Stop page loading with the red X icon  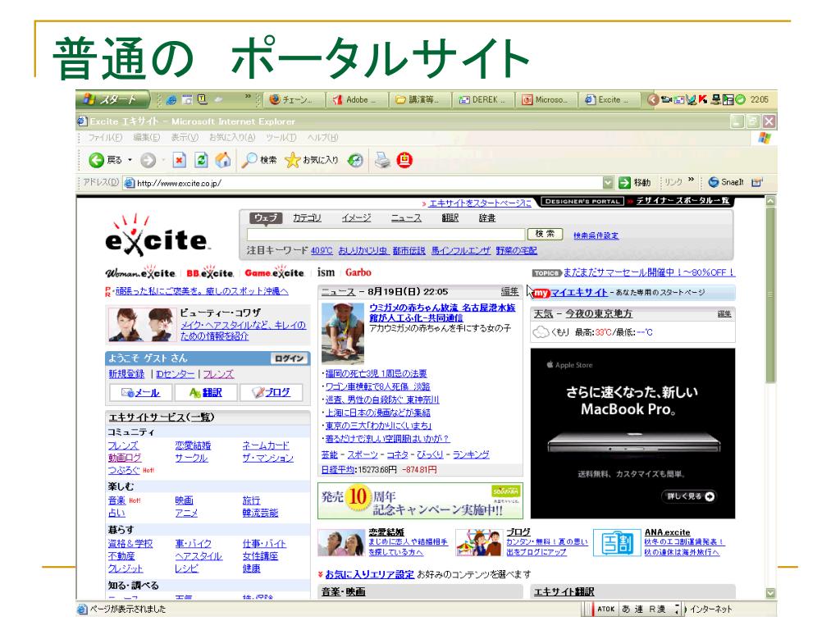pos(180,160)
